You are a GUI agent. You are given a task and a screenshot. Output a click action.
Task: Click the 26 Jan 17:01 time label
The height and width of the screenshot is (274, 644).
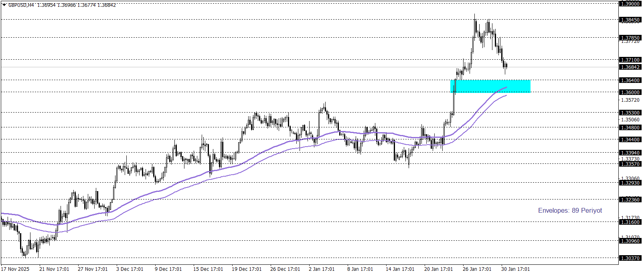(477, 269)
